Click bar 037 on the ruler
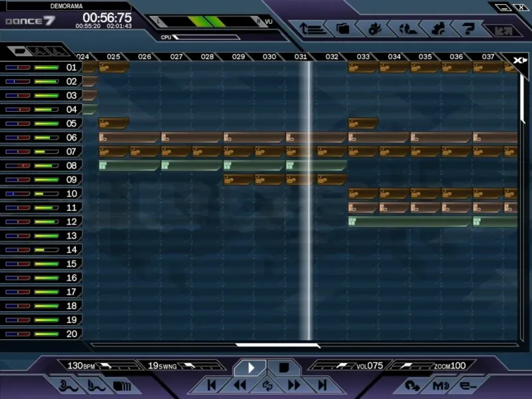Viewport: 532px width, 399px height. pyautogui.click(x=488, y=57)
